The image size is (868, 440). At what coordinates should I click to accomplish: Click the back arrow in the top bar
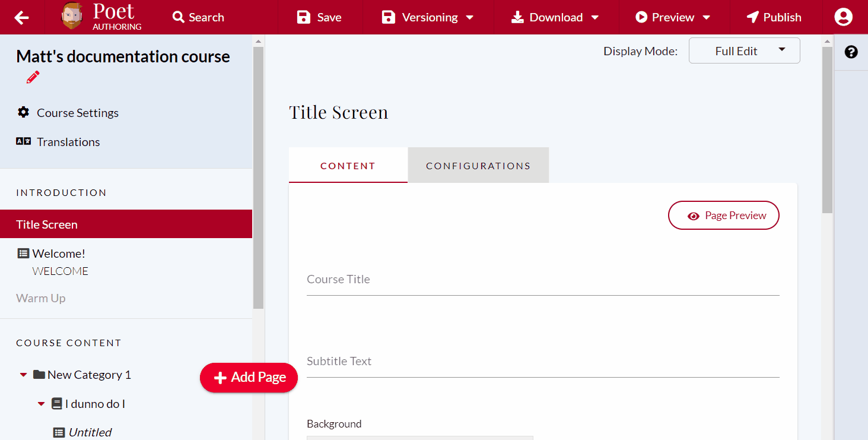tap(22, 17)
